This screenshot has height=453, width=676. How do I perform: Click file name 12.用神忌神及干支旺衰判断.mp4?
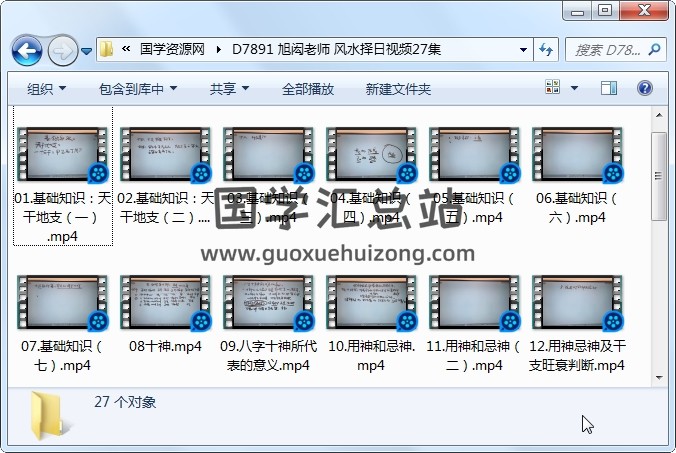click(577, 356)
